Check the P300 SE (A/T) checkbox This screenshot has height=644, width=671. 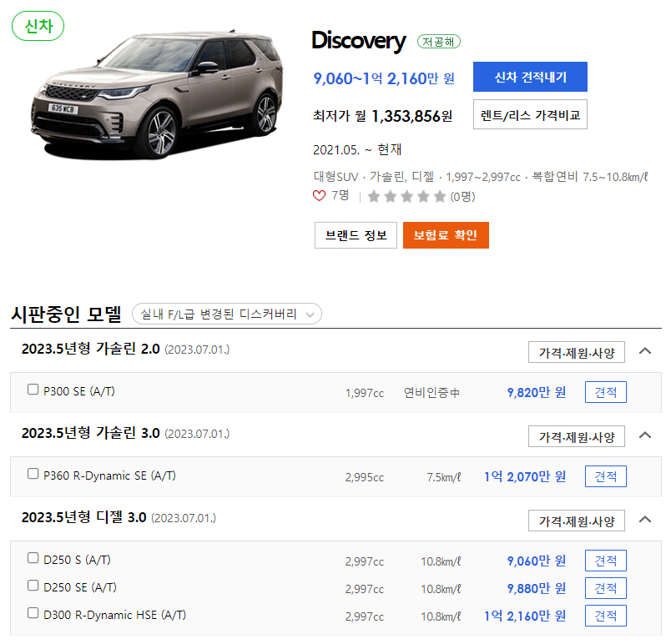(x=33, y=390)
